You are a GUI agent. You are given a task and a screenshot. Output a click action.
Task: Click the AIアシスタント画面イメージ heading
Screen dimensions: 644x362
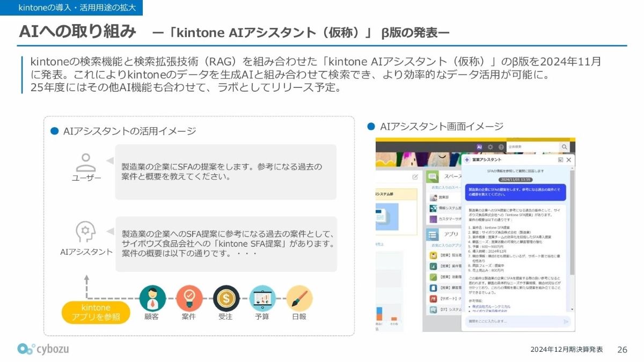coord(441,127)
